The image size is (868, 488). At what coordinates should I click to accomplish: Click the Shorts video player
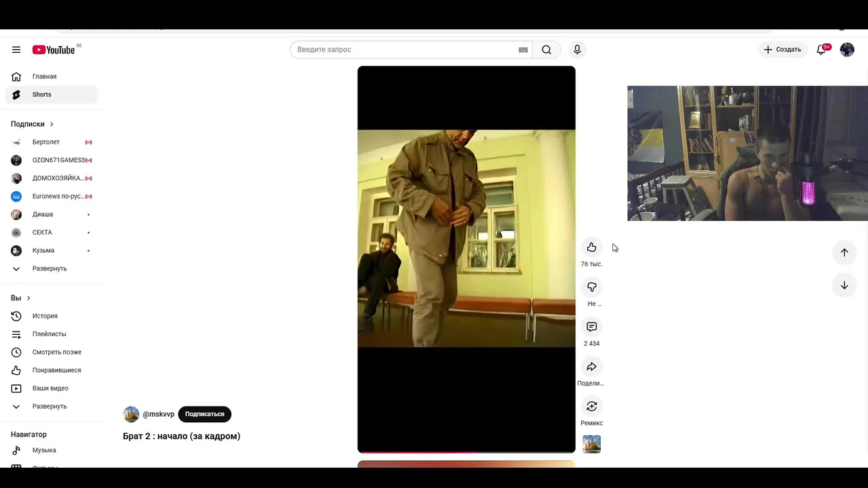pos(467,259)
